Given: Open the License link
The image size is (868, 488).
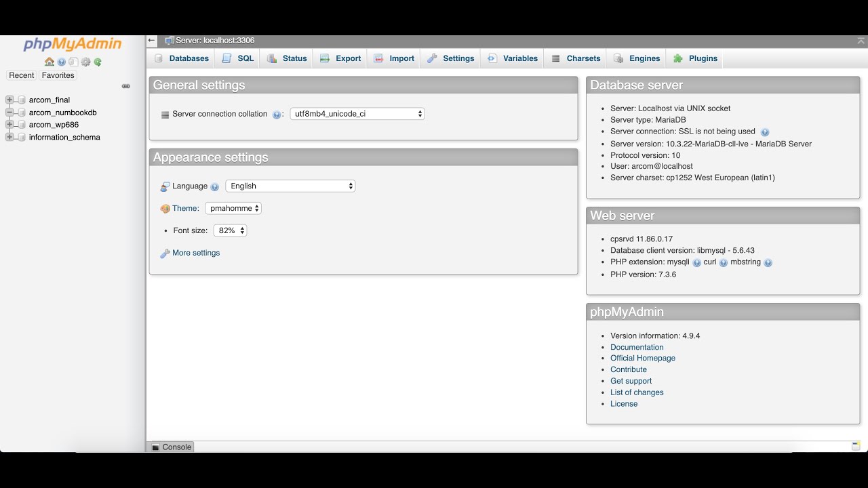Looking at the screenshot, I should pos(624,404).
